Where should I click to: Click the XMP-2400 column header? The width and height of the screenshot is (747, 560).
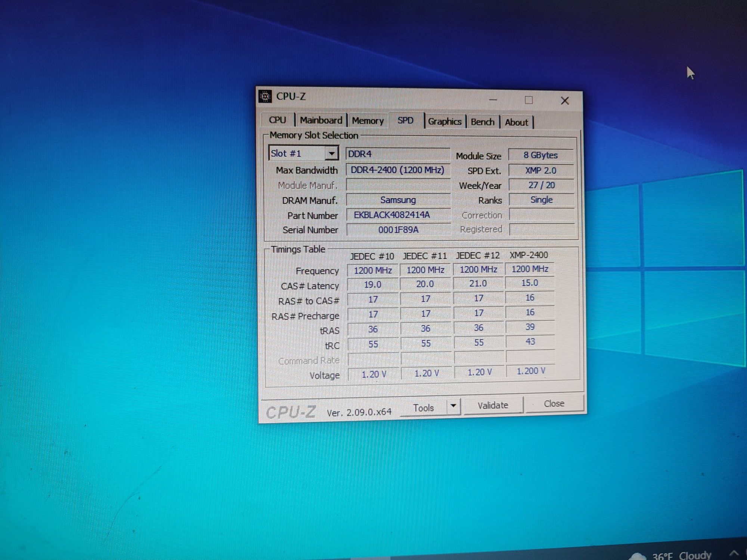(x=529, y=255)
